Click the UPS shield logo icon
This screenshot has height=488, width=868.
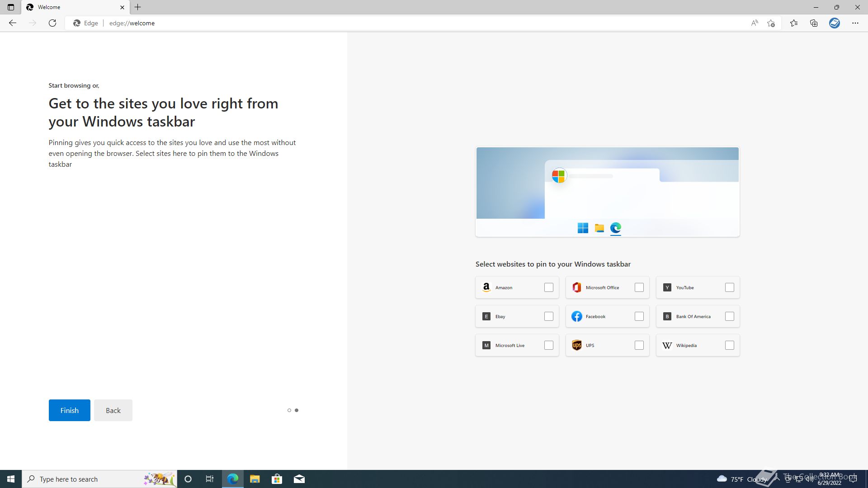point(577,345)
